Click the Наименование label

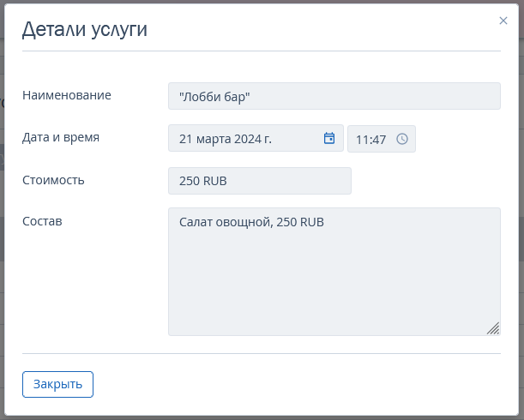pos(67,95)
